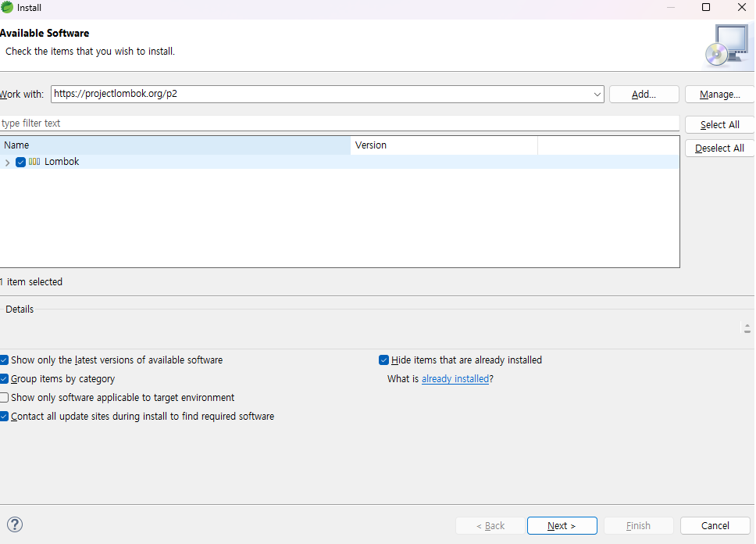Viewport: 756px width, 544px height.
Task: Click the Add... button
Action: [x=644, y=94]
